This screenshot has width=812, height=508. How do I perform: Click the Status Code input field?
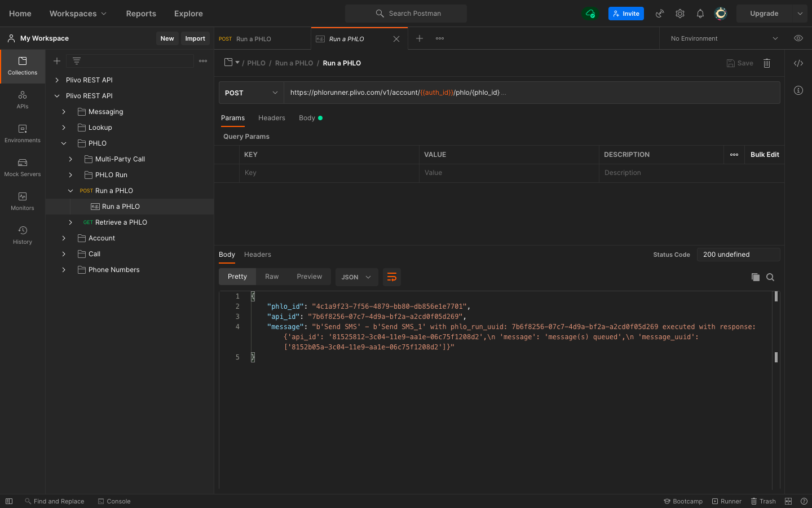(739, 255)
